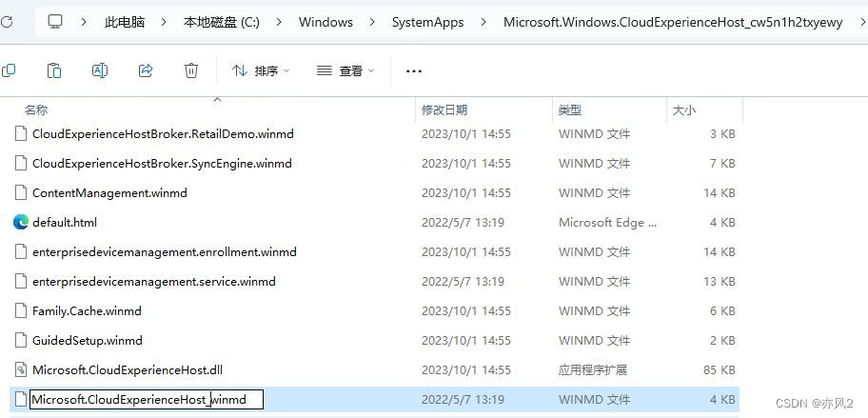The width and height of the screenshot is (868, 418).
Task: Sort by the 类型 column header
Action: coord(569,110)
